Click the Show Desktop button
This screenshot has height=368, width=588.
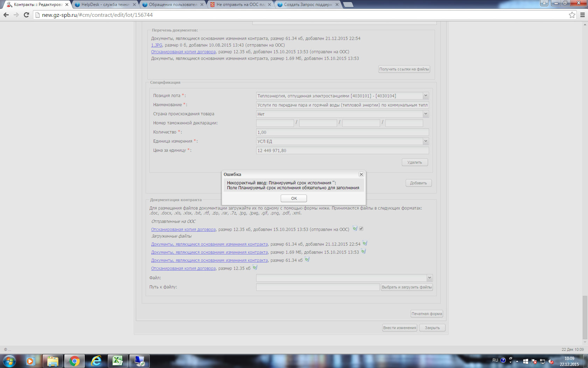pos(585,361)
